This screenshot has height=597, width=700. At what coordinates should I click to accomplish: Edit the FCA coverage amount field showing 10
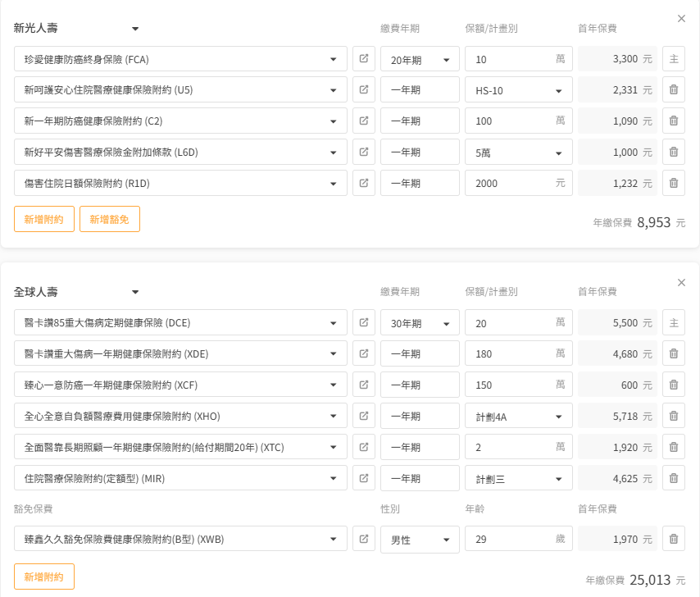(518, 58)
